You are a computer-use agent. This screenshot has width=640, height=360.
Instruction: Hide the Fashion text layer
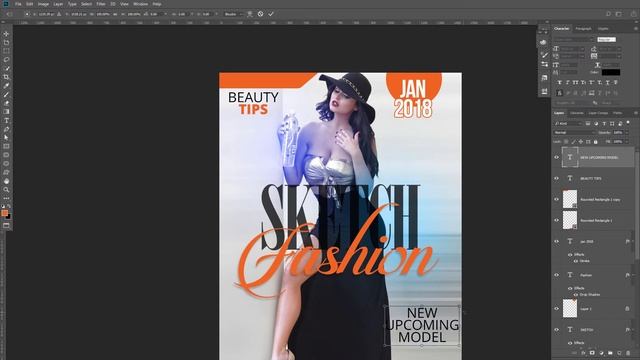(x=556, y=275)
